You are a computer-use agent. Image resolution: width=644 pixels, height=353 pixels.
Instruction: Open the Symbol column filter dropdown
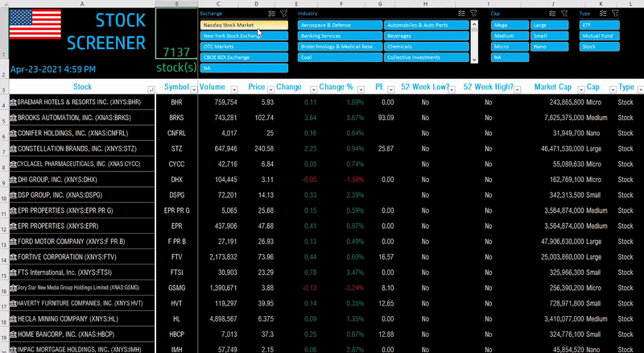194,89
